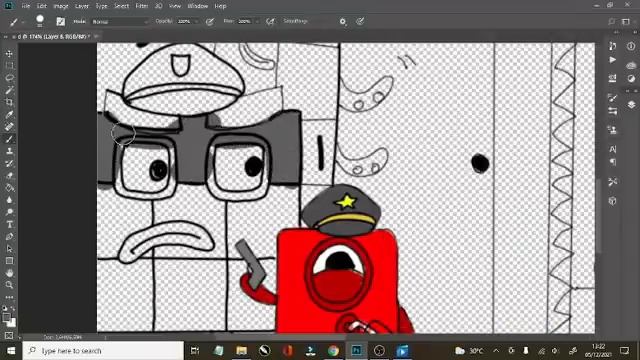Select the Eyedropper tool
This screenshot has height=360, width=640.
point(9,115)
